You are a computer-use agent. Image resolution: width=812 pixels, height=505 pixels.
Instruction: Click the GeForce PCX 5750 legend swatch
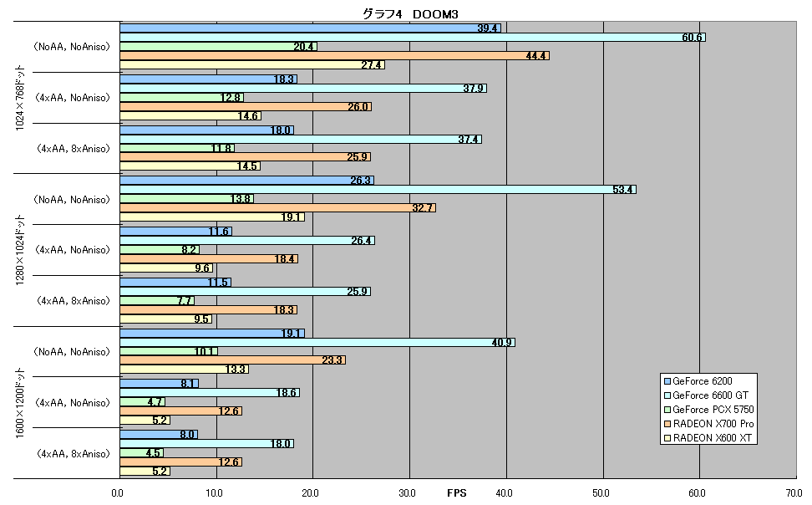point(667,410)
